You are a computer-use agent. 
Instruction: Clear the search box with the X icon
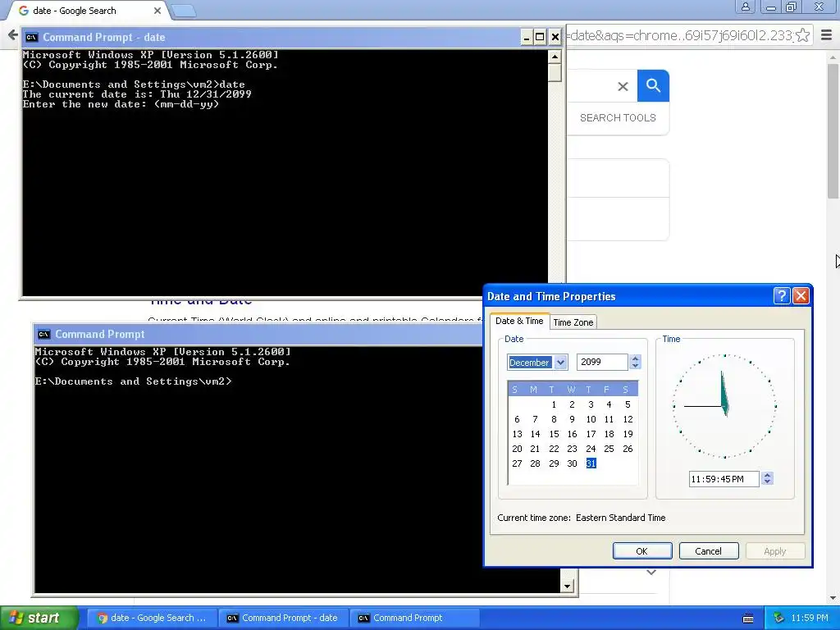(623, 86)
